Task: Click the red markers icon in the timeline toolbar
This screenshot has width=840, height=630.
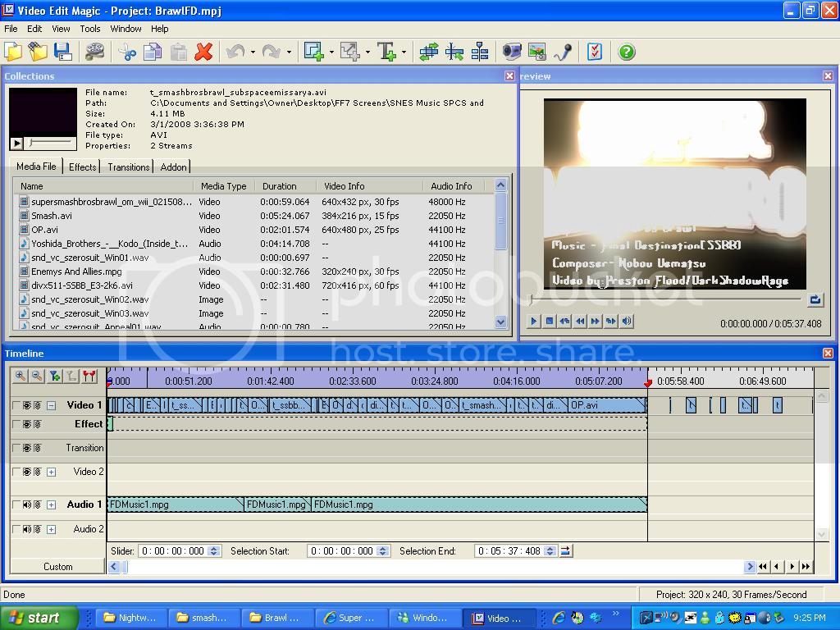Action: (x=89, y=376)
